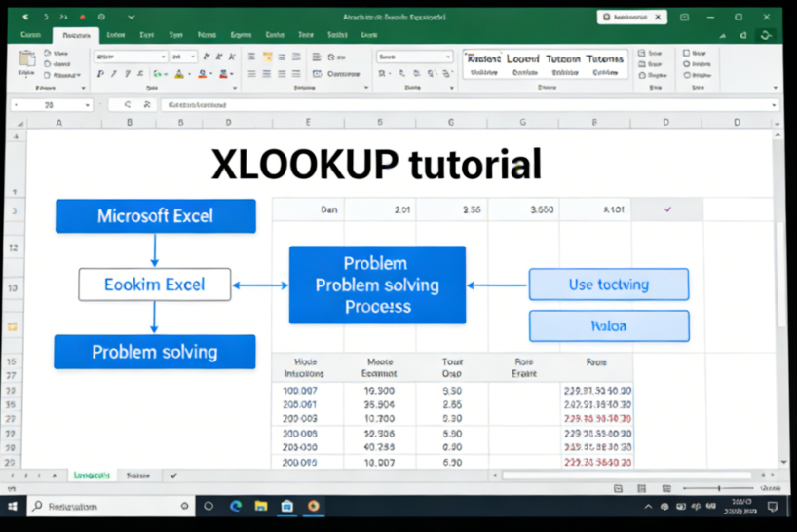797x532 pixels.
Task: Collapse the ribbon with the corner arrow
Action: click(776, 88)
